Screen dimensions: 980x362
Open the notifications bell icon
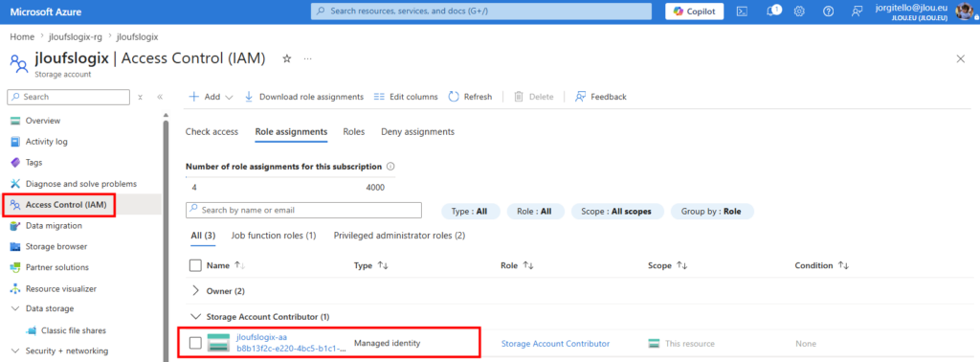(772, 11)
